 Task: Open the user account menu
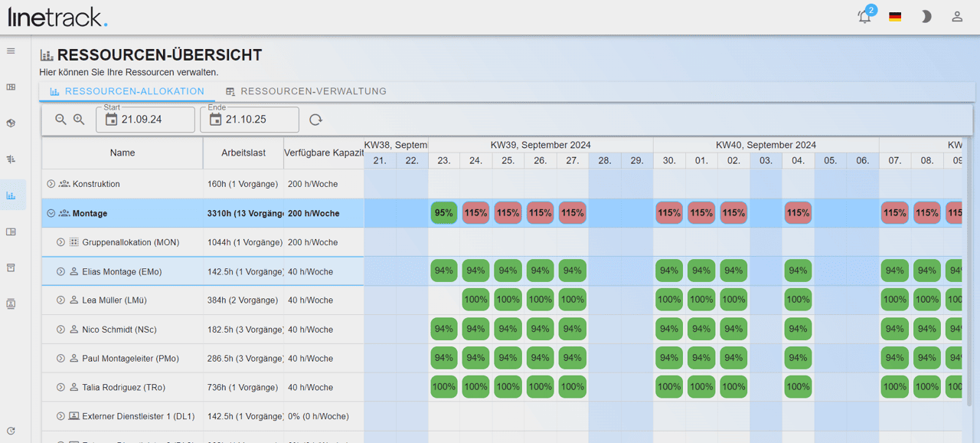click(957, 17)
